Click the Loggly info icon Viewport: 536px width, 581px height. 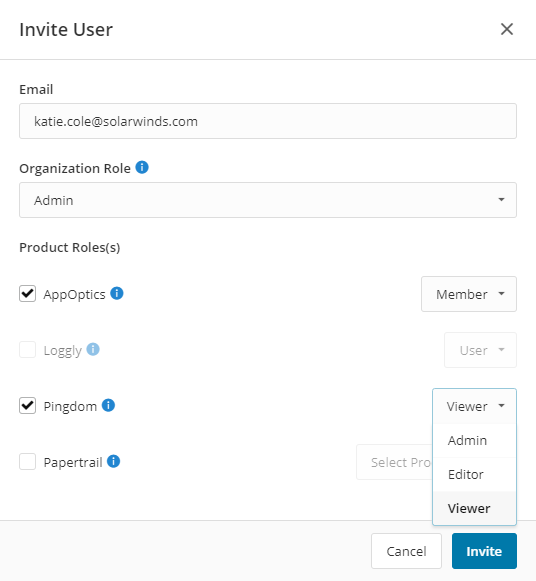coord(93,349)
